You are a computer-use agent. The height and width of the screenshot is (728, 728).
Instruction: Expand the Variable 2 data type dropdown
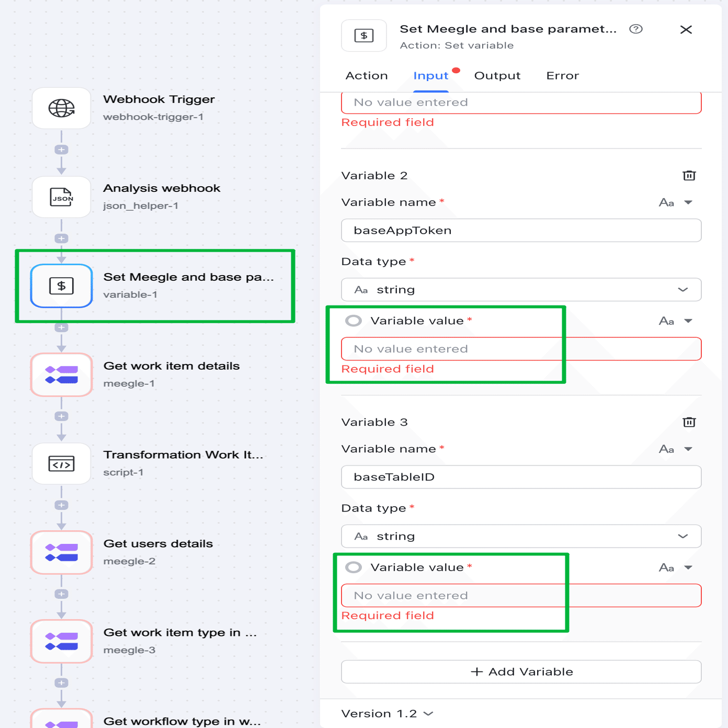521,290
